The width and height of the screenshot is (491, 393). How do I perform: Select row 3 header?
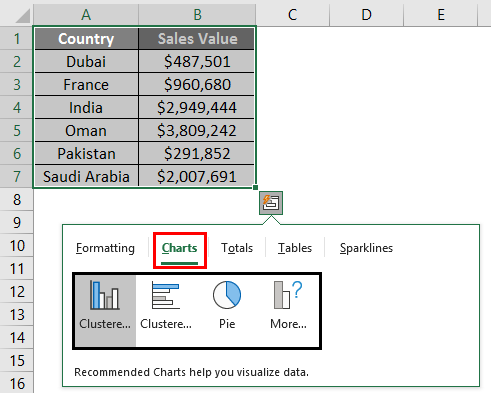(17, 85)
